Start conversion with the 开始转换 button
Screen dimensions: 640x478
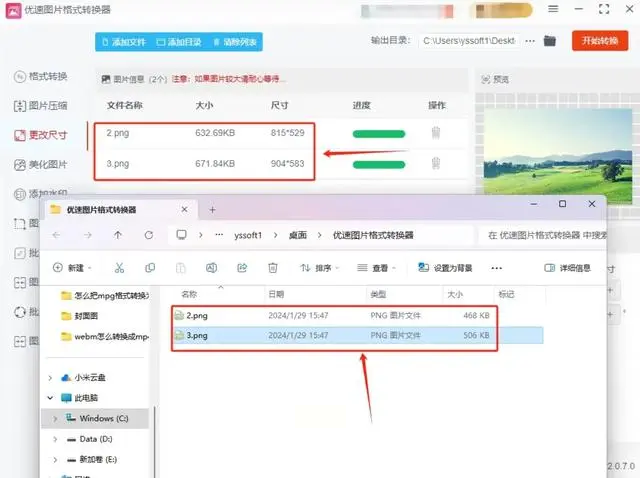[600, 40]
